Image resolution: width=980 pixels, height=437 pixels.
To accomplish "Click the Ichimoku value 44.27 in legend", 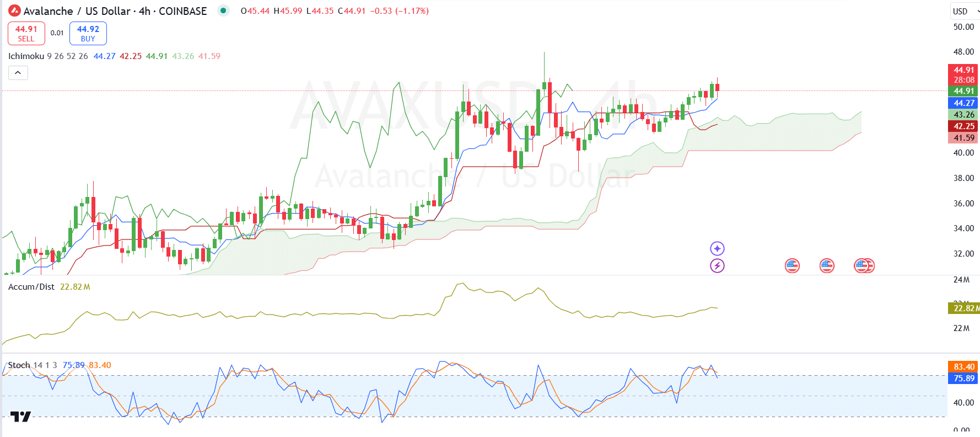I will tap(105, 56).
